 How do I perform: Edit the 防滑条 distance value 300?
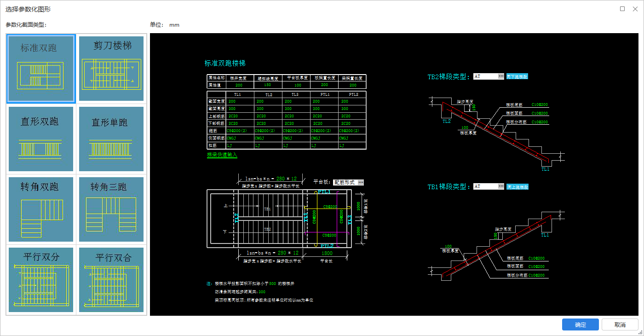[262, 292]
